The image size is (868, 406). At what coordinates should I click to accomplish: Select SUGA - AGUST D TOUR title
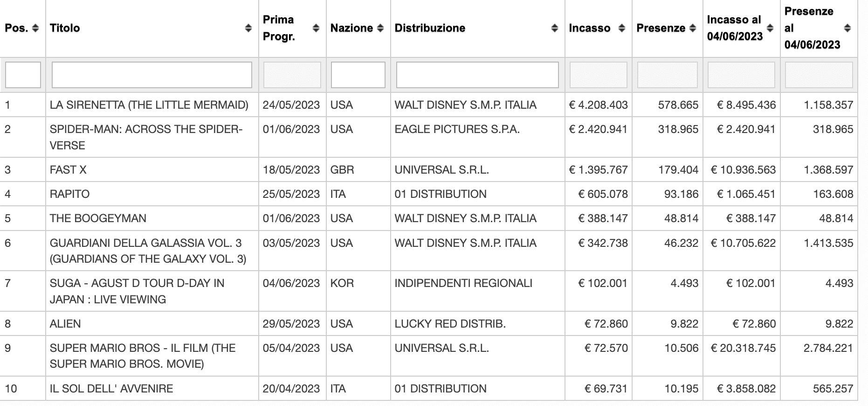coord(137,291)
